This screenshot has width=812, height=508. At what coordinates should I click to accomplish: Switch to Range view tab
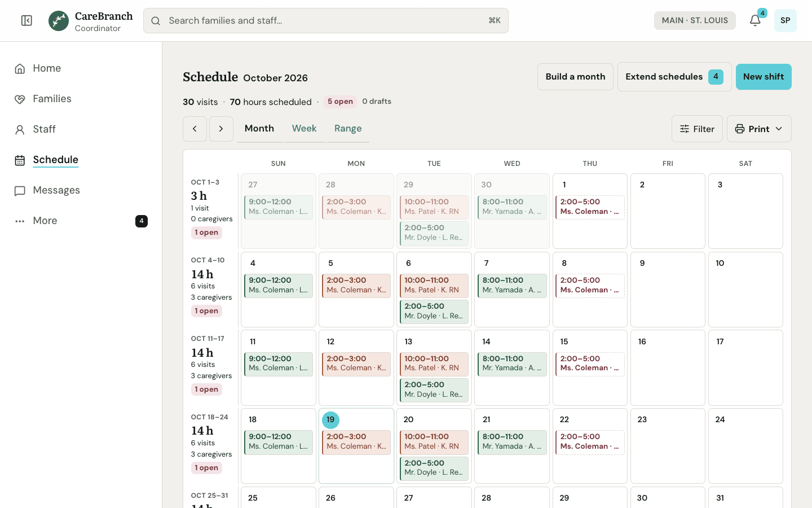(x=348, y=129)
